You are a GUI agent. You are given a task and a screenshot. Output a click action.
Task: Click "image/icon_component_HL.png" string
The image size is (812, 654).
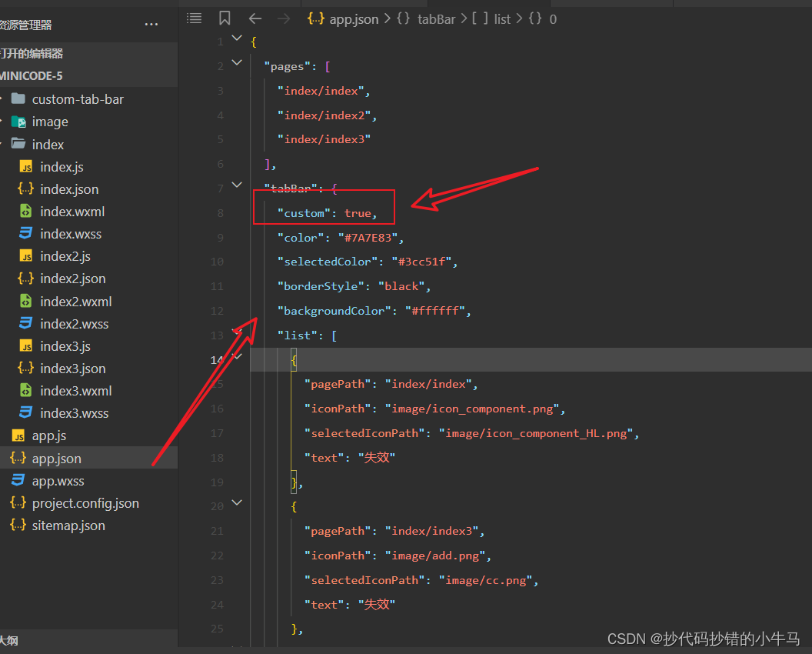point(536,433)
